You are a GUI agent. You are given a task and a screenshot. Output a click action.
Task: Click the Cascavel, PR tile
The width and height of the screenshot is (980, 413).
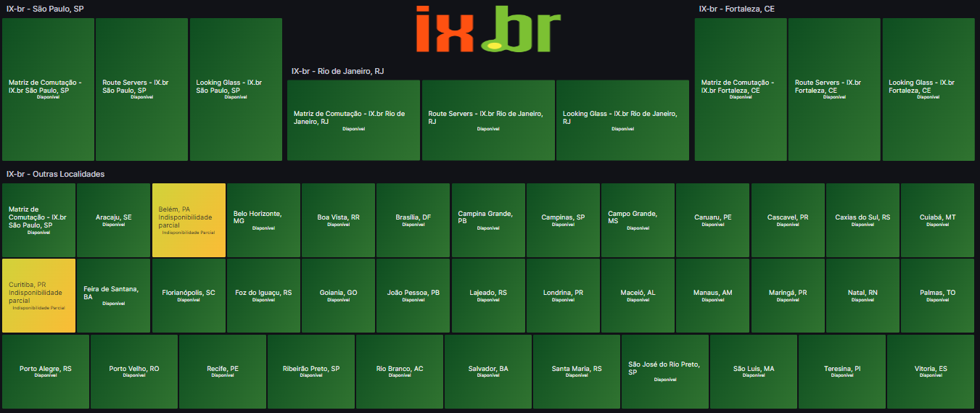tap(788, 220)
